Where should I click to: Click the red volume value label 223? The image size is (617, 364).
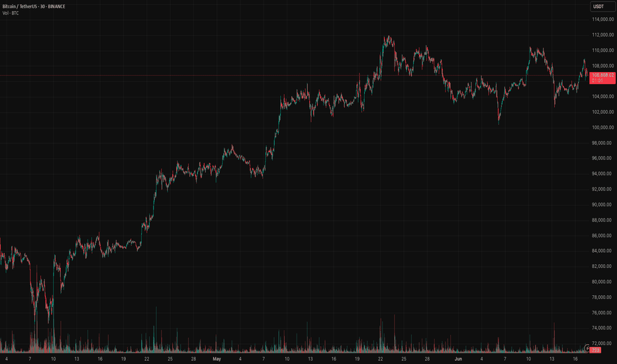(596, 350)
